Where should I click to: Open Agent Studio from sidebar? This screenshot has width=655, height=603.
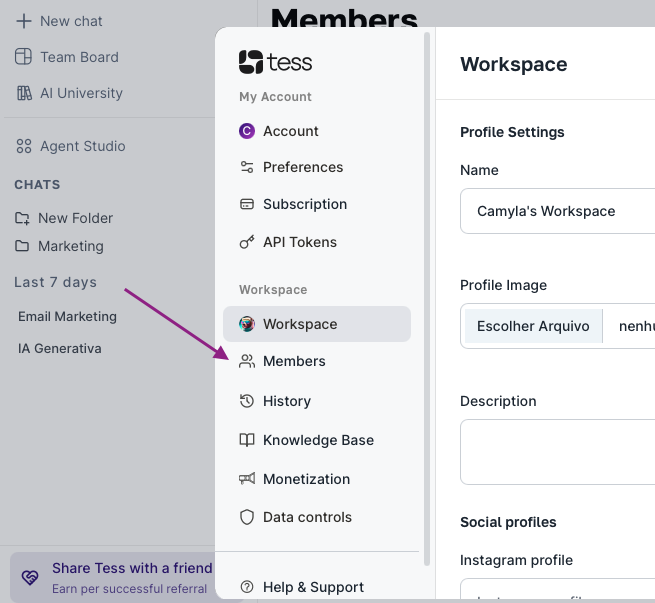click(70, 146)
